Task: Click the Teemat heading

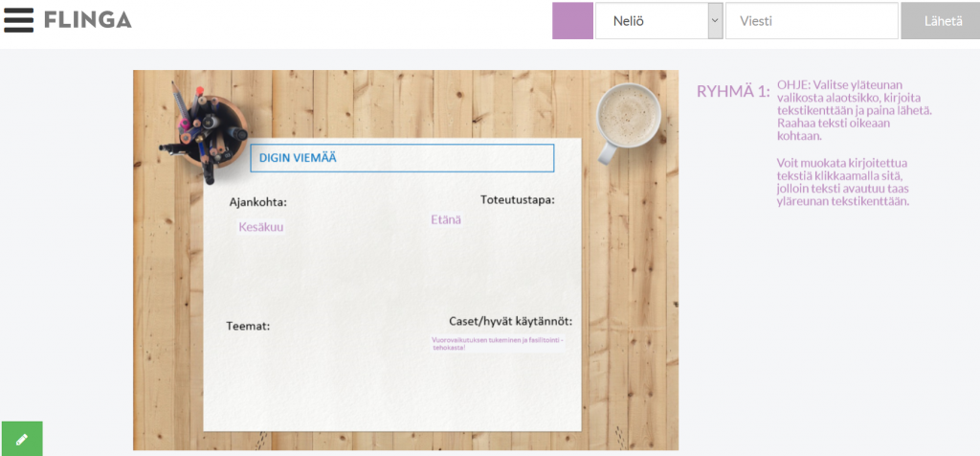Action: tap(248, 326)
